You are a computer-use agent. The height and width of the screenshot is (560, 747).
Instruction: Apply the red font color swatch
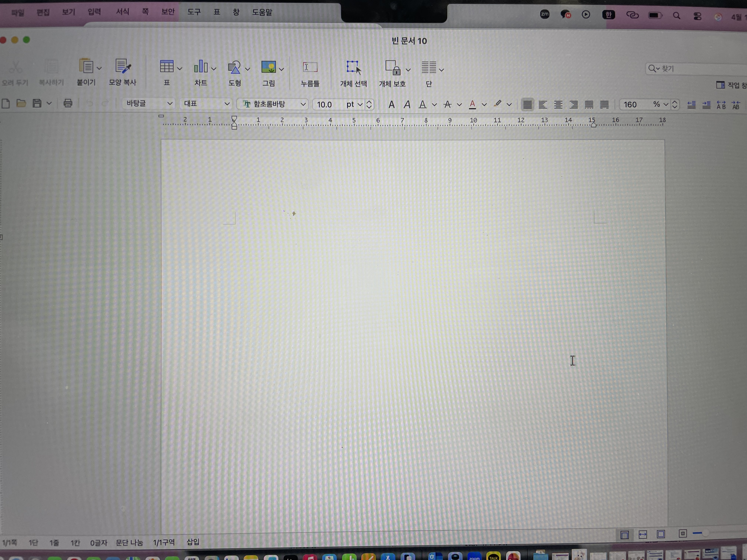point(472,105)
